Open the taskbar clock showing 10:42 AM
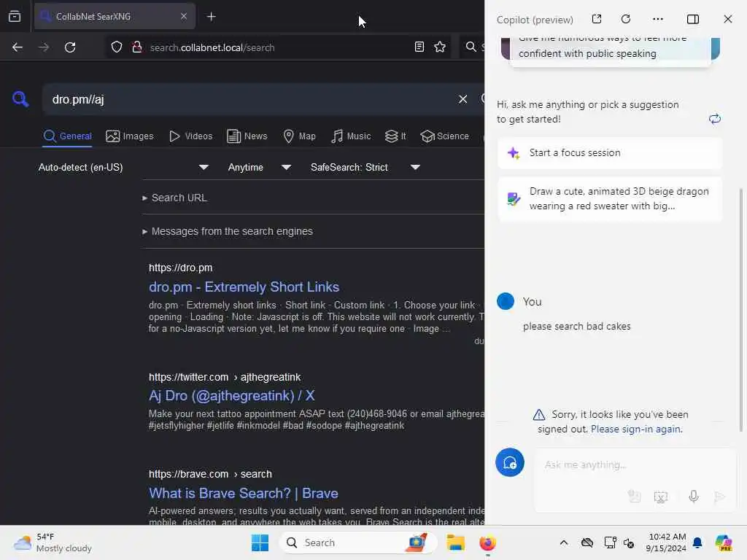The image size is (747, 560). point(667,542)
